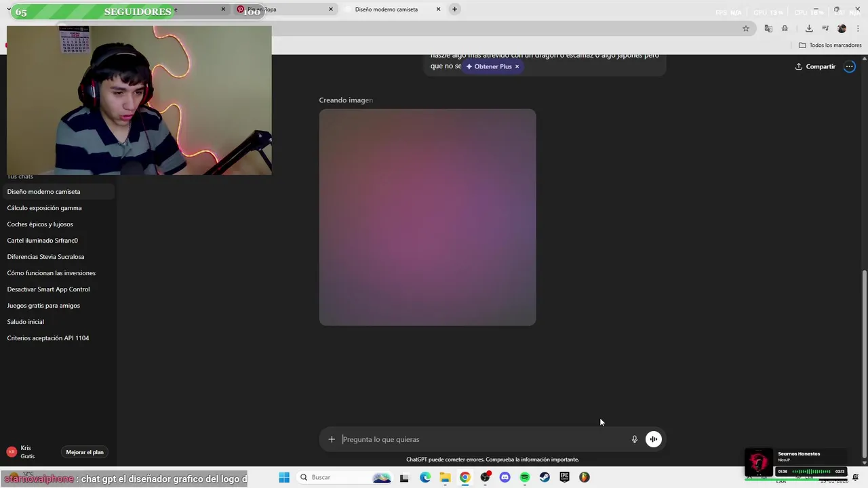Launch voice mode with the waveform button

point(654,439)
